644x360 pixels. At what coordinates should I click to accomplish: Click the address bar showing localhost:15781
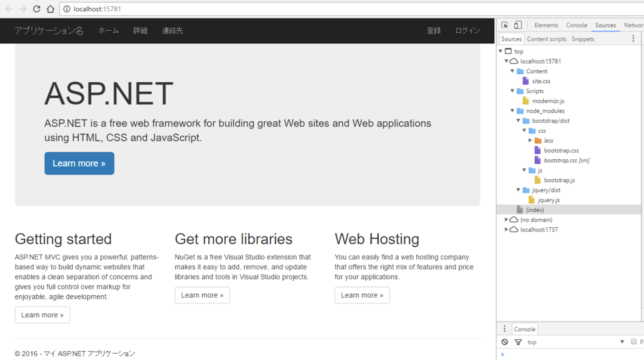[352, 9]
